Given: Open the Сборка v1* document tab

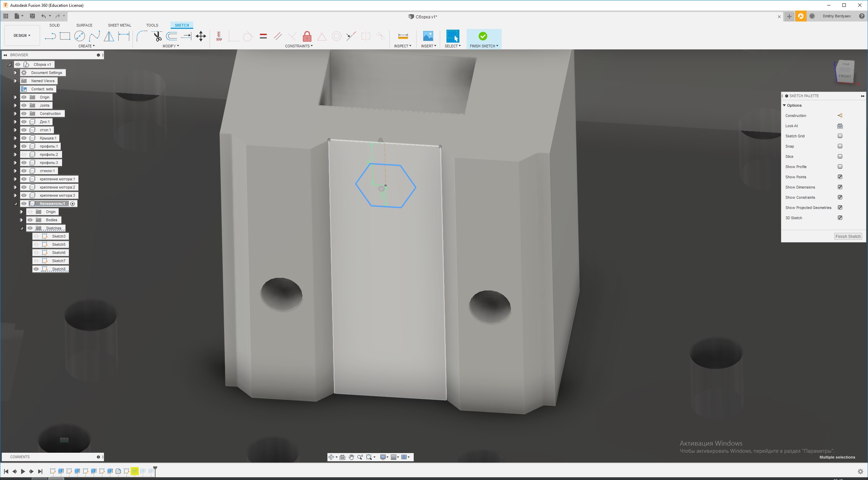Looking at the screenshot, I should pos(423,17).
